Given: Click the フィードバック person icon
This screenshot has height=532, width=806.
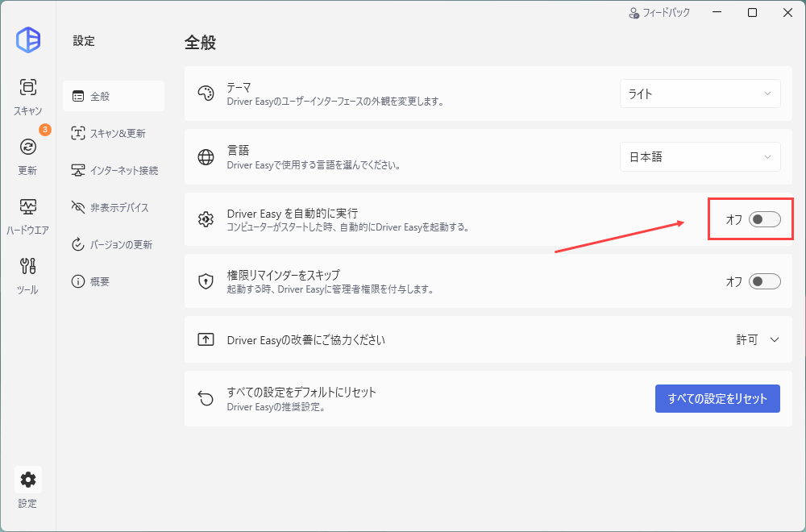Looking at the screenshot, I should tap(634, 13).
